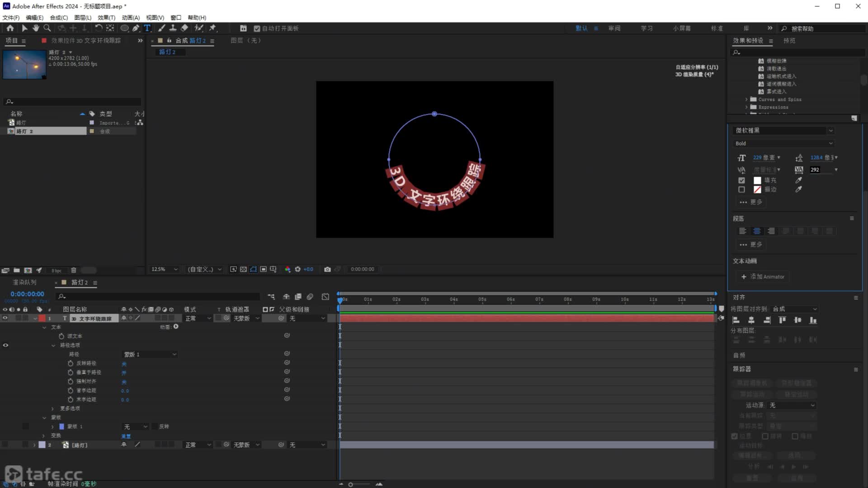This screenshot has height=488, width=868.
Task: Toggle visibility of 3D text layer
Action: tap(5, 319)
